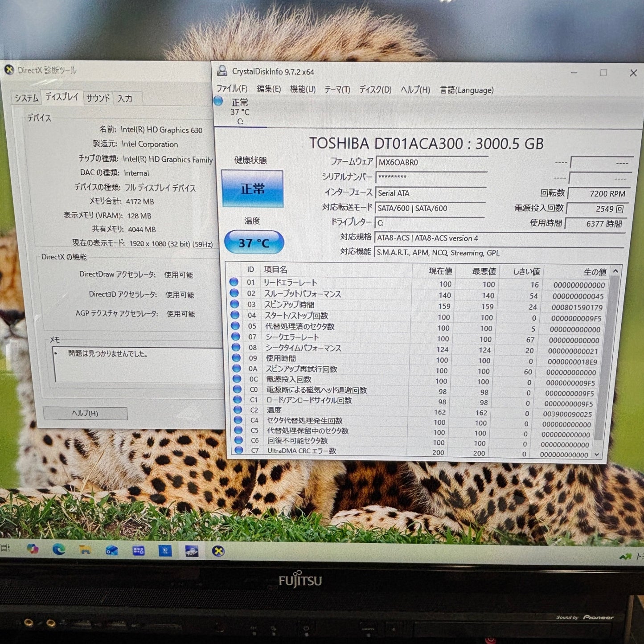Click status circle for ロード/アンロードサイクル回数 row
The width and height of the screenshot is (644, 644).
tap(238, 400)
